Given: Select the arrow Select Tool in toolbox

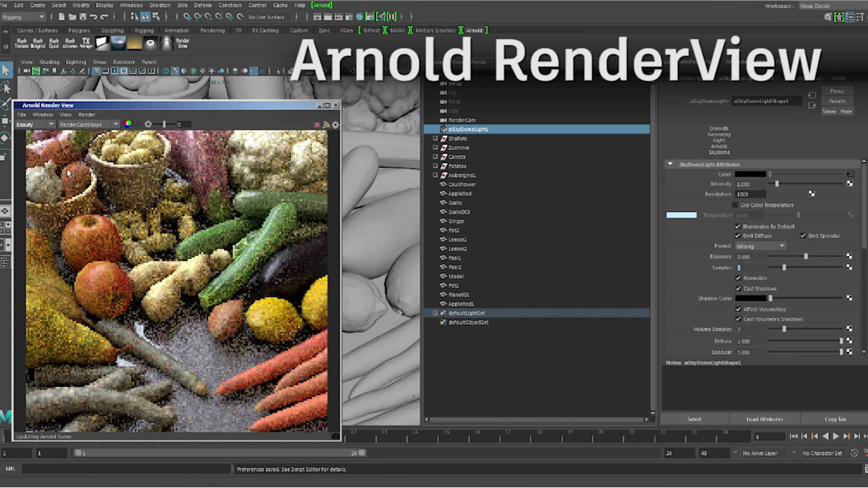Looking at the screenshot, I should point(6,70).
